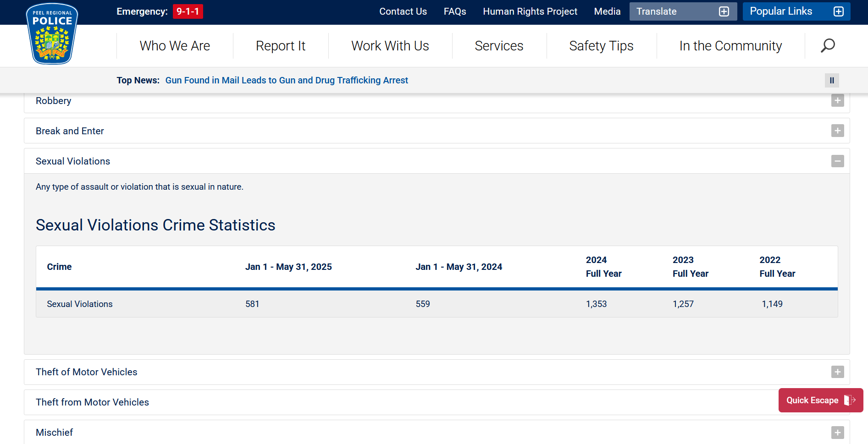Click the Quick Escape exit door icon
The height and width of the screenshot is (444, 868).
tap(850, 400)
